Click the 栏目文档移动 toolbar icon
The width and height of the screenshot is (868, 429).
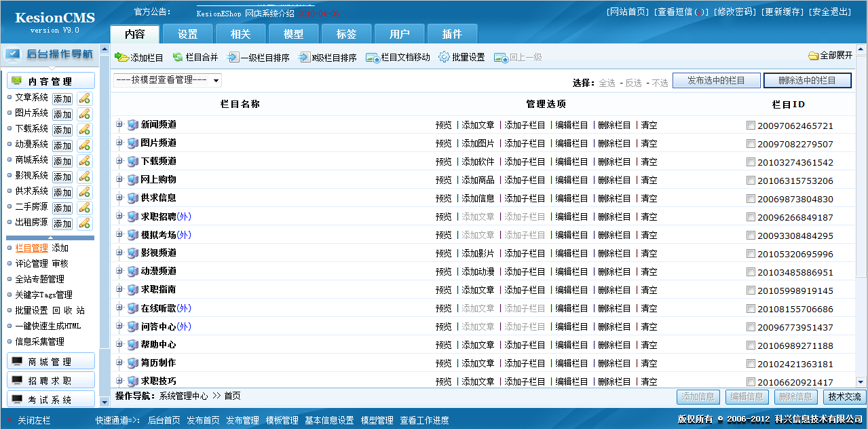[373, 58]
